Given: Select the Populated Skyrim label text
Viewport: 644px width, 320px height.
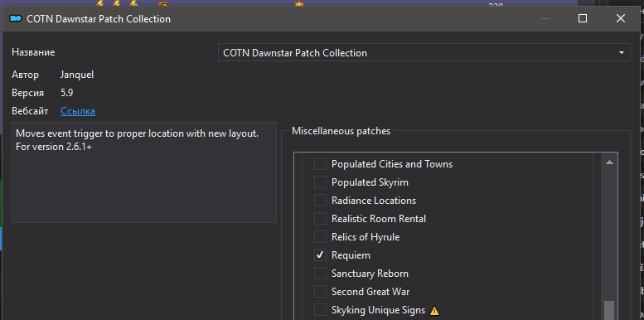Looking at the screenshot, I should (370, 182).
